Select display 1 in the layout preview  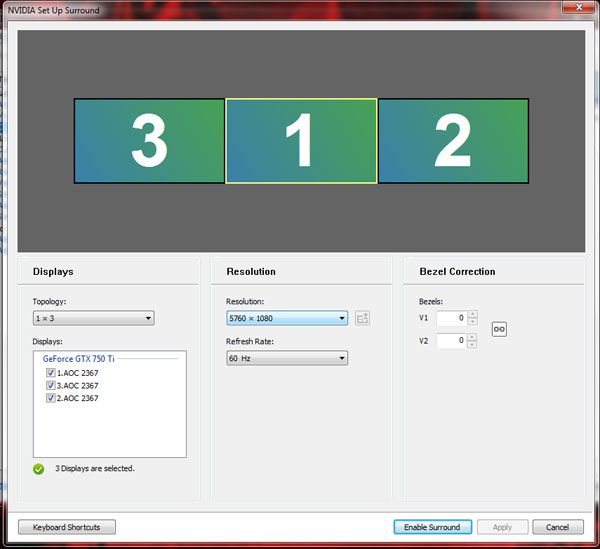[x=301, y=141]
